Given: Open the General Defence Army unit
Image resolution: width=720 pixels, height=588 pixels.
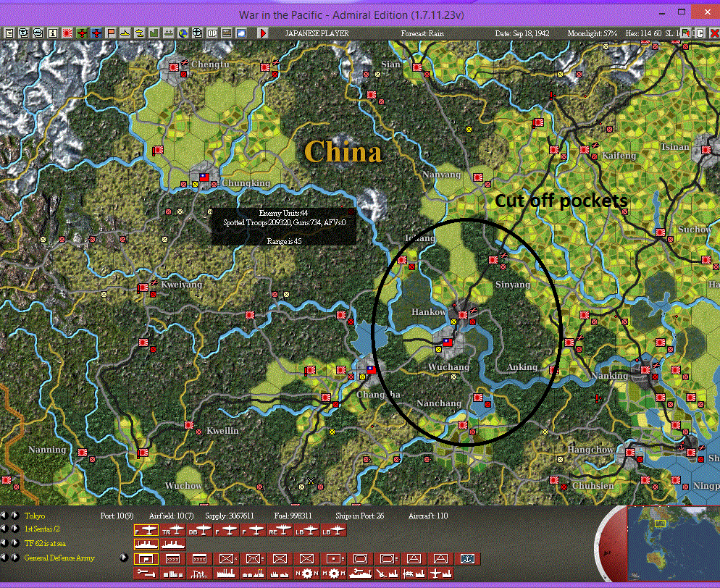Looking at the screenshot, I should (x=59, y=558).
